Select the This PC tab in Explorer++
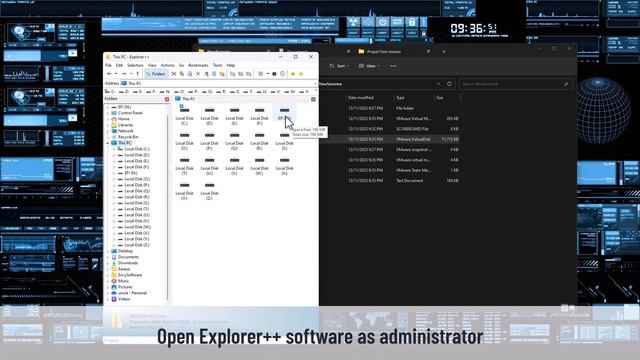 (x=185, y=99)
